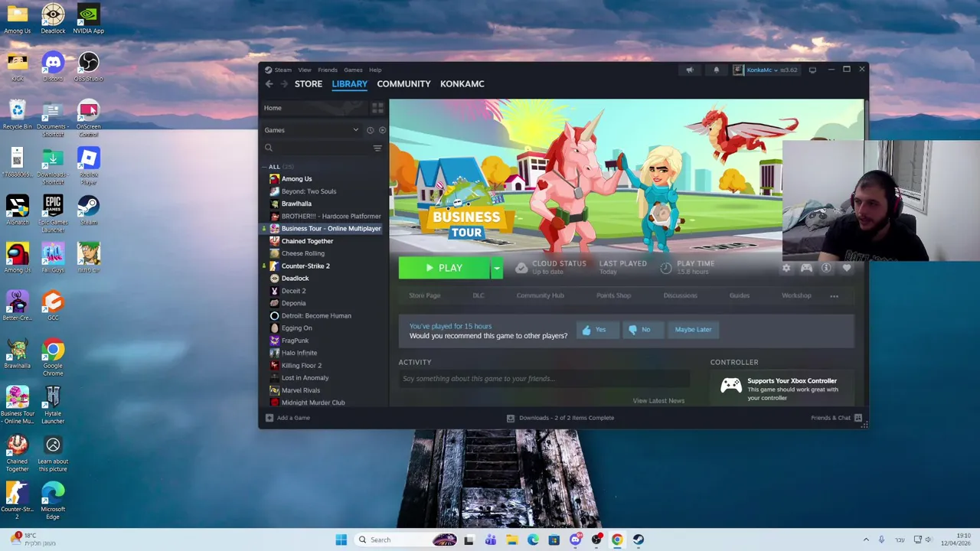Image resolution: width=980 pixels, height=551 pixels.
Task: Open Windows Start menu
Action: pos(341,540)
